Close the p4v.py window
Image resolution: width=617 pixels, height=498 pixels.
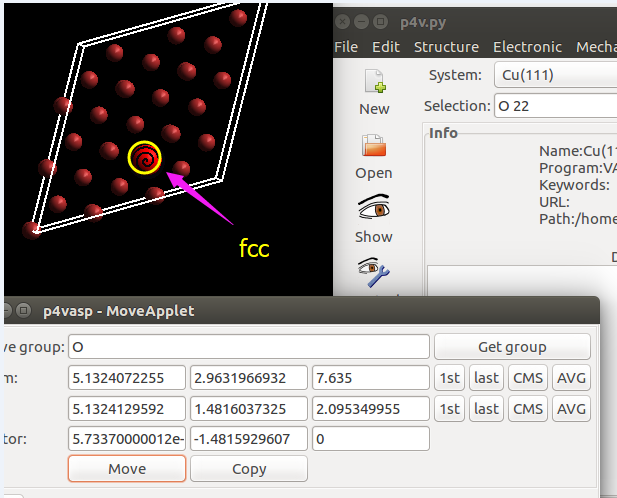[x=344, y=20]
